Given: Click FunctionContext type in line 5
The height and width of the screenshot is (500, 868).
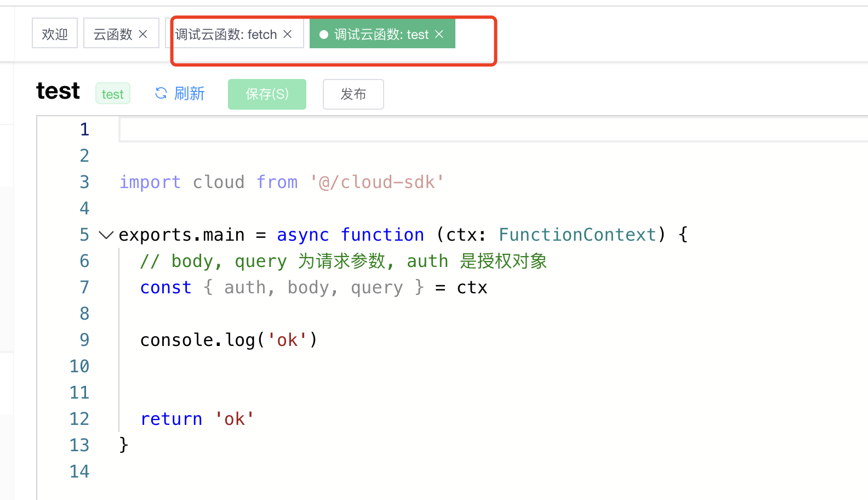Looking at the screenshot, I should [578, 235].
